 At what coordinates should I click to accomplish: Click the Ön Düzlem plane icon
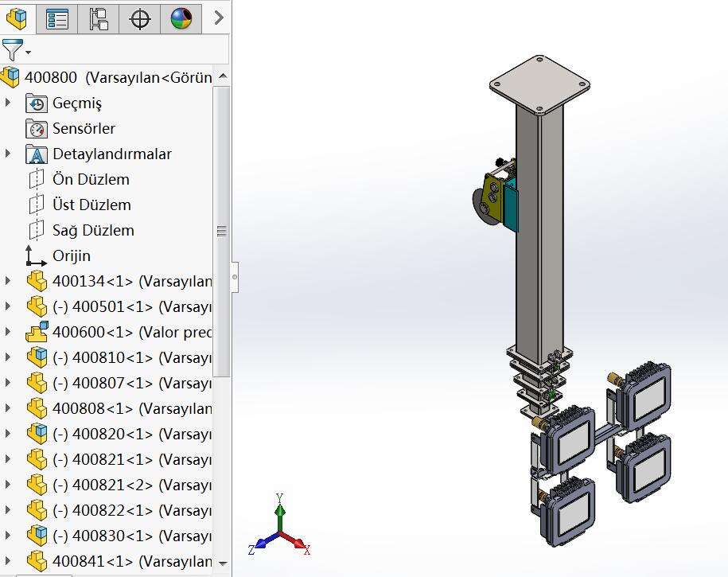[x=37, y=179]
